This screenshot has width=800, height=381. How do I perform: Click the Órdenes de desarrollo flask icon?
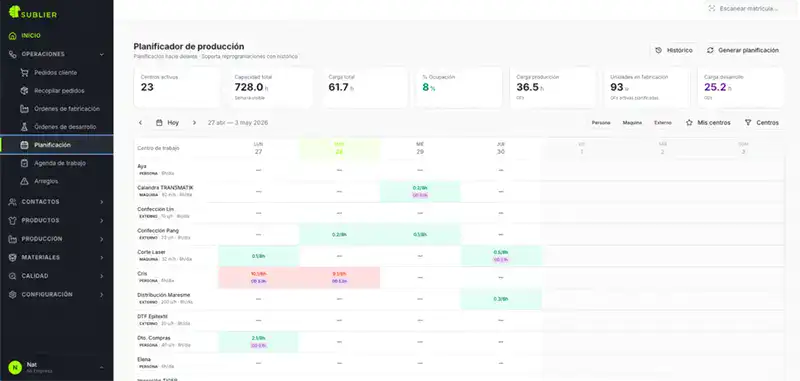(x=24, y=126)
